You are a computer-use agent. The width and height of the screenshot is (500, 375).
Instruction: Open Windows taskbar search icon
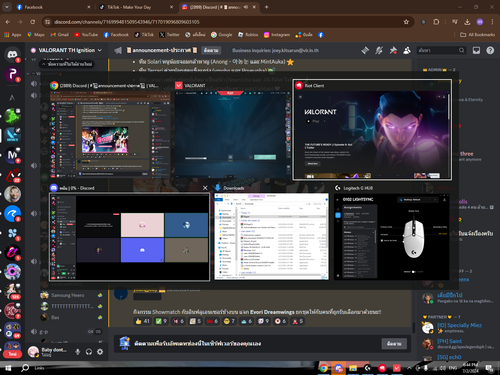click(24, 368)
